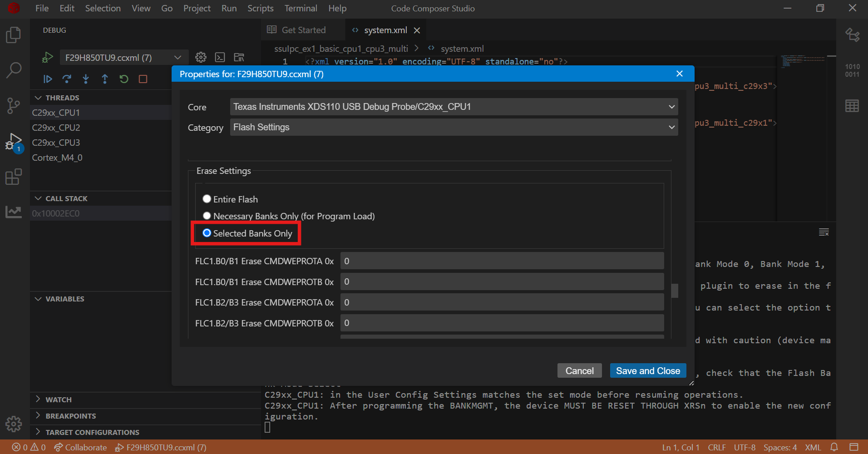This screenshot has width=868, height=454.
Task: Open Manage settings via the gear icon
Action: pyautogui.click(x=201, y=57)
